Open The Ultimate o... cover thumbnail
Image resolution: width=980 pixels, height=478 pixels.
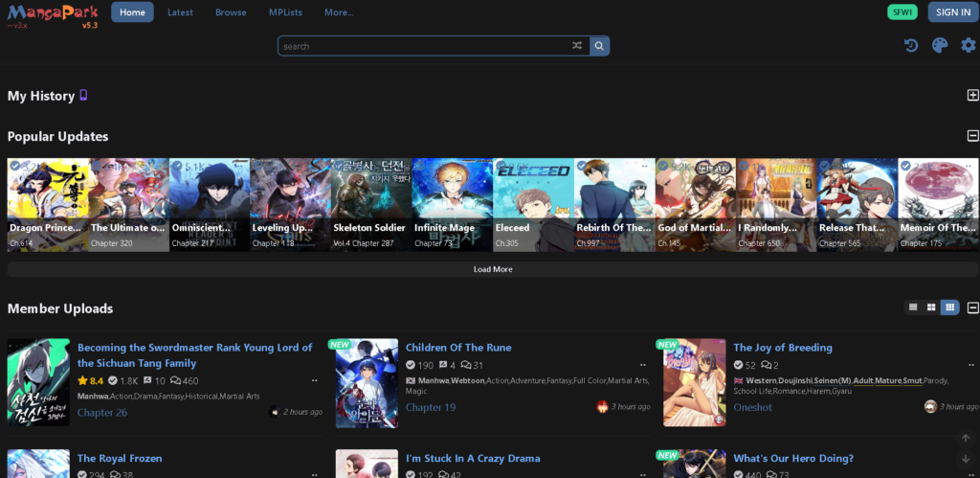(129, 205)
